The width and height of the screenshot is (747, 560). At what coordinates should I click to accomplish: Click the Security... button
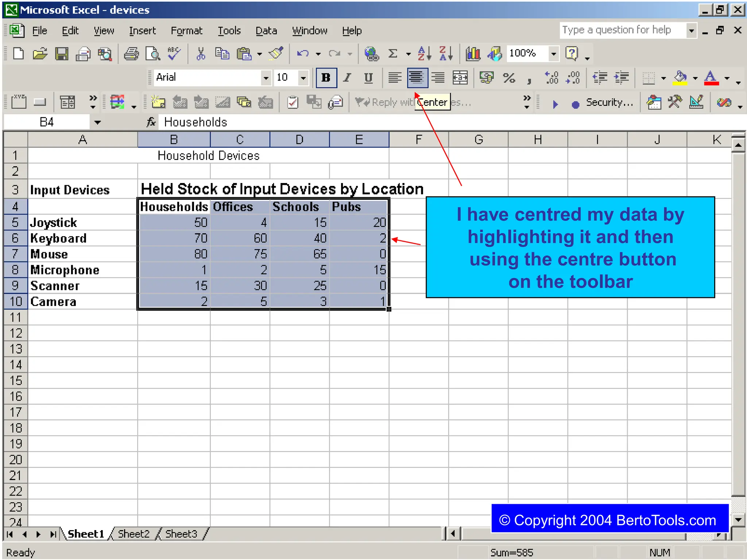tap(609, 102)
